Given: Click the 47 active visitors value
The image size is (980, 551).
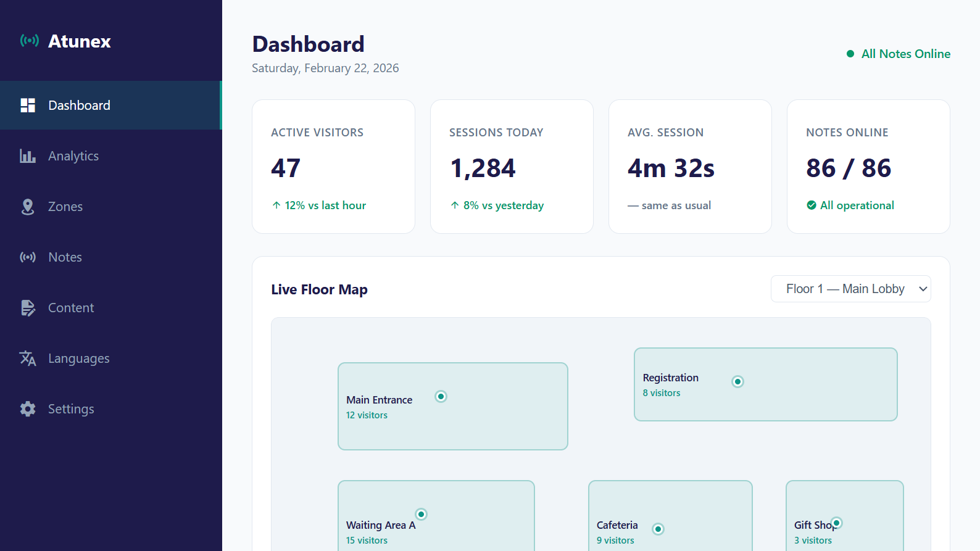Looking at the screenshot, I should tap(286, 168).
